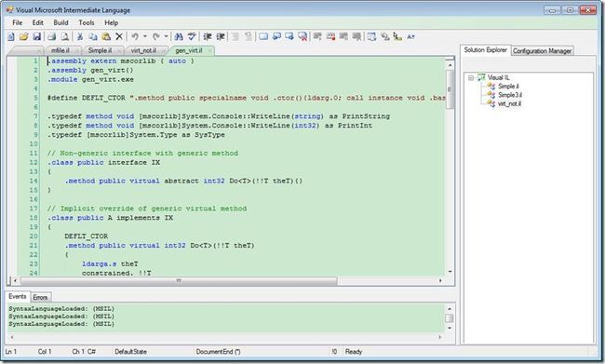Select Simple.il in the Solution Explorer tree
This screenshot has width=605, height=364.
pyautogui.click(x=508, y=86)
